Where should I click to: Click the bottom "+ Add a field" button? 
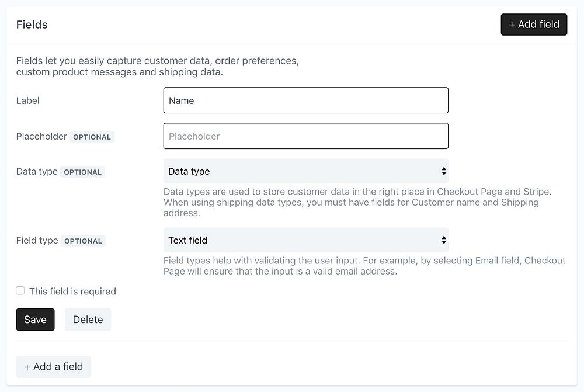pos(53,367)
